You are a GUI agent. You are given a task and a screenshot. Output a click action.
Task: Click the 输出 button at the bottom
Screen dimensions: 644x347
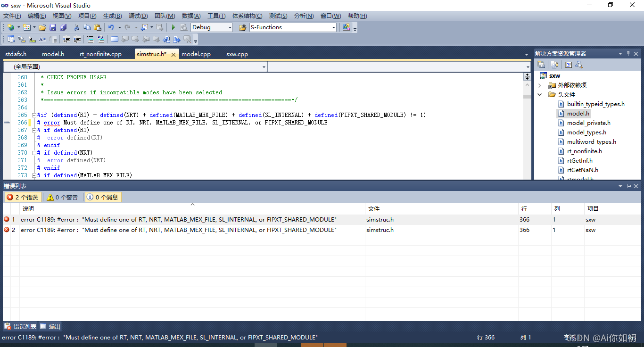pos(50,326)
